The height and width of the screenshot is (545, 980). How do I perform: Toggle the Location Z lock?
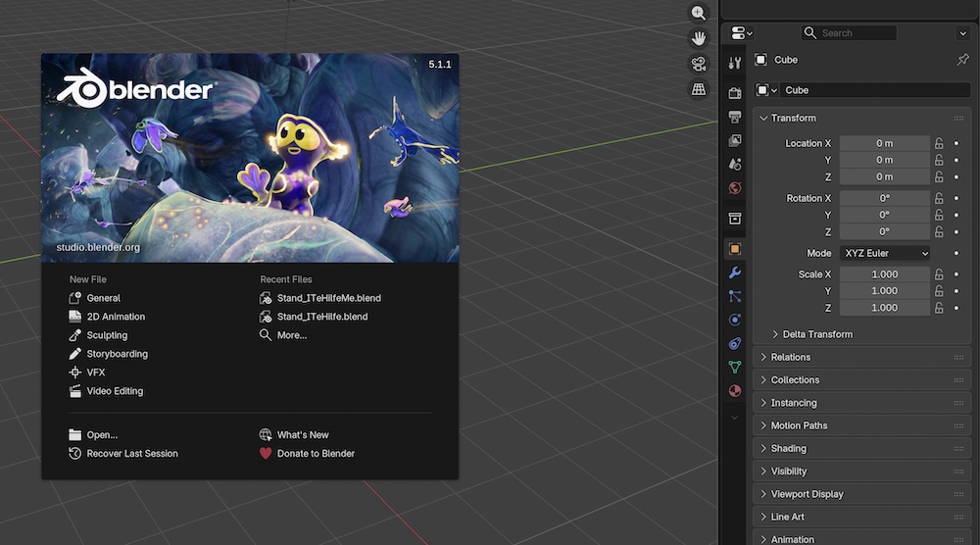[939, 176]
